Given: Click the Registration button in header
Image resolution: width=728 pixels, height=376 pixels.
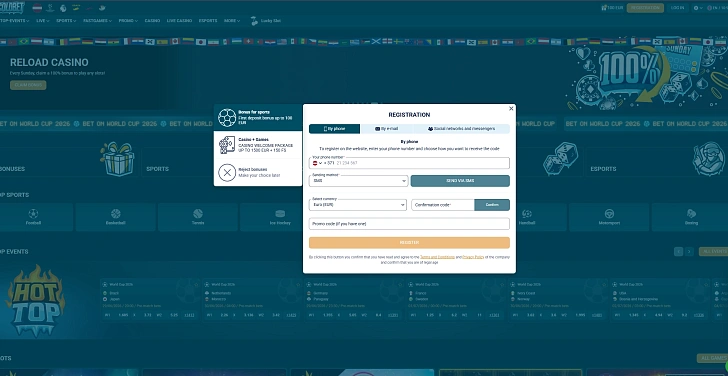Looking at the screenshot, I should point(645,8).
